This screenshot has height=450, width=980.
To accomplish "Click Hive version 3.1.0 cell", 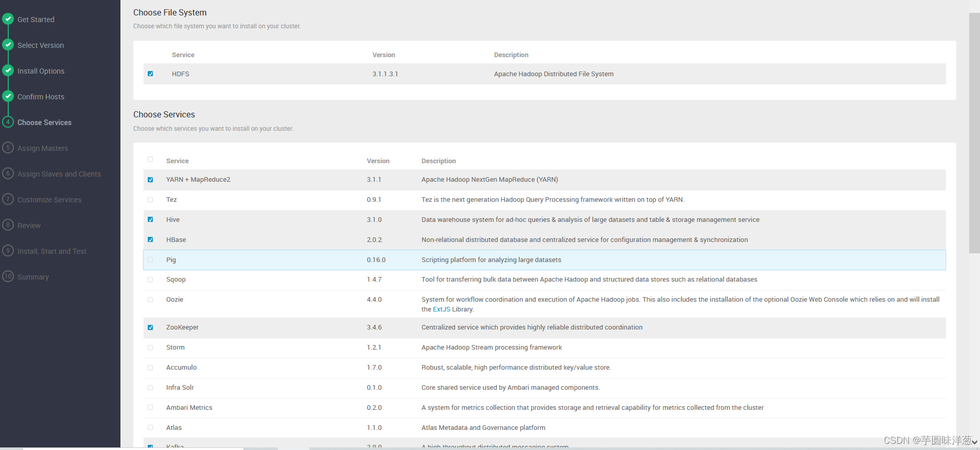I will click(x=374, y=220).
